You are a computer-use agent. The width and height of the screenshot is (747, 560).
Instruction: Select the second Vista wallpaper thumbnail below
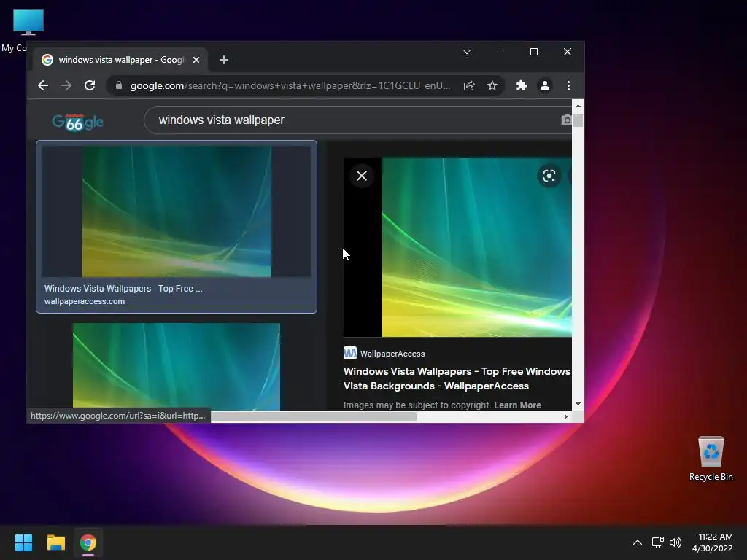177,366
